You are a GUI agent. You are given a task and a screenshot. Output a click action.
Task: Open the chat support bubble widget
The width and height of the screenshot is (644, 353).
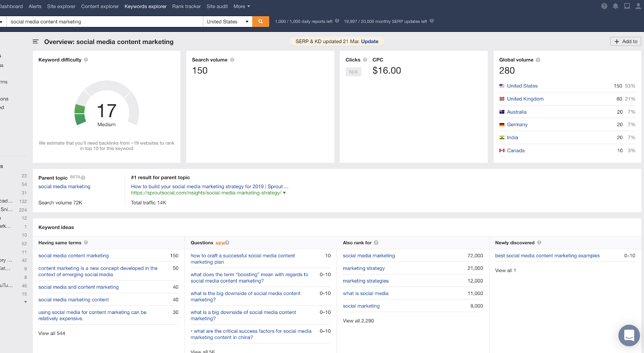(629, 335)
